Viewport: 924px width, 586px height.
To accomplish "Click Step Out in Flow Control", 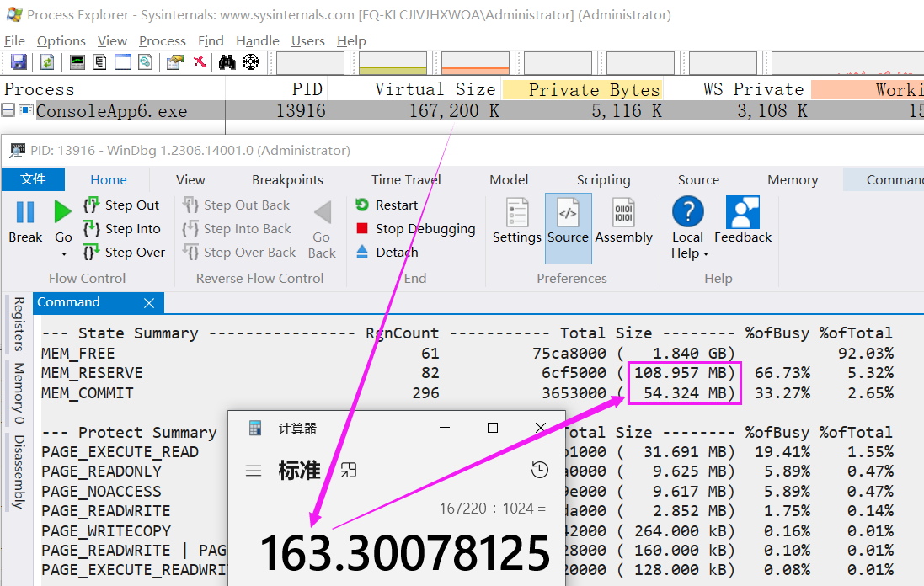I will coord(121,205).
